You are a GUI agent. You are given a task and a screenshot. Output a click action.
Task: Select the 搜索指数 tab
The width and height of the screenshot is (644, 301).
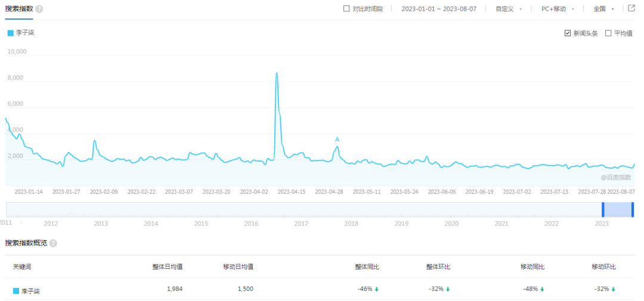click(x=19, y=10)
